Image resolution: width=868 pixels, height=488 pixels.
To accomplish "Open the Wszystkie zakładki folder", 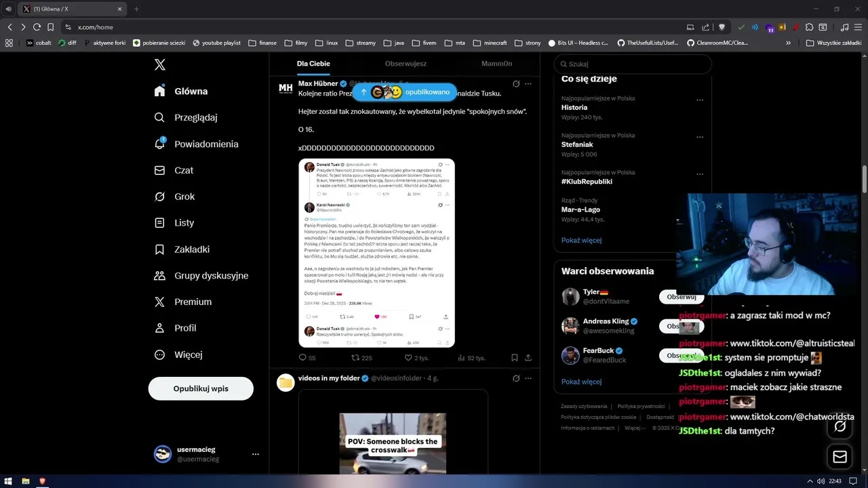I will click(833, 43).
